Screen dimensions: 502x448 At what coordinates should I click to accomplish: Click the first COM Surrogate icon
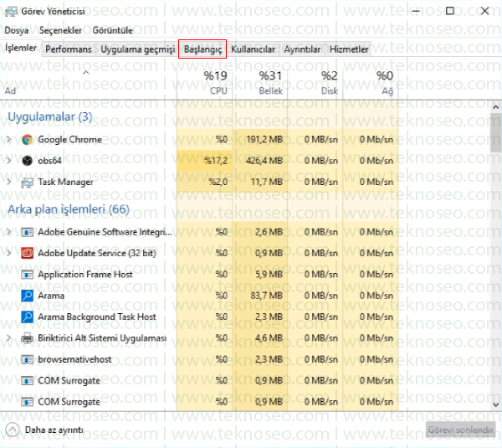(28, 381)
